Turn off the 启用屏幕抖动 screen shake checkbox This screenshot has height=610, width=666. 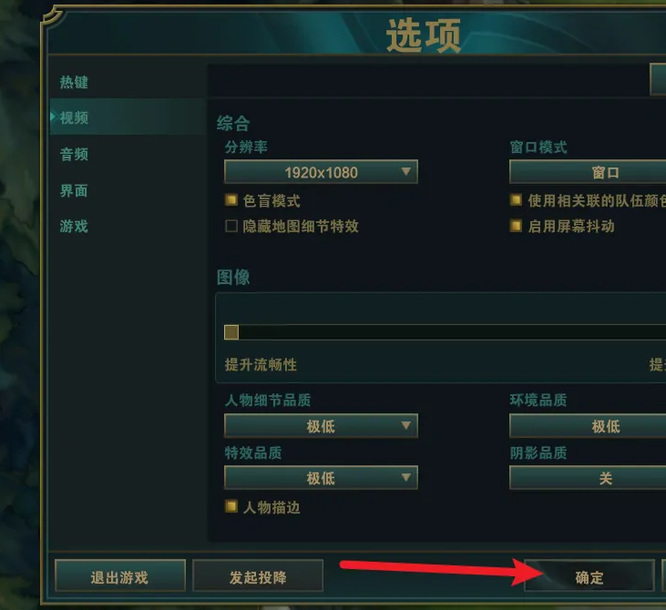(x=516, y=226)
